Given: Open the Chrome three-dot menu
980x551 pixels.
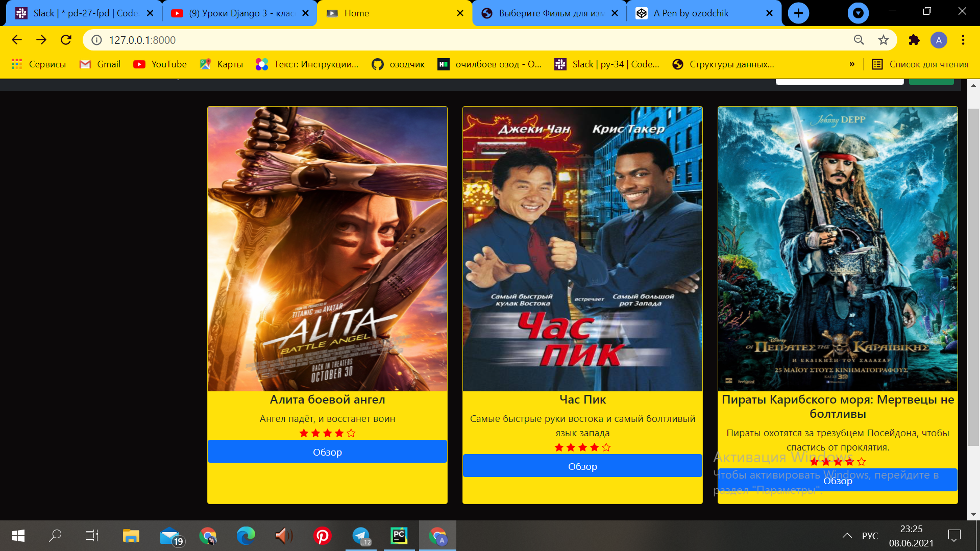Looking at the screenshot, I should (963, 40).
